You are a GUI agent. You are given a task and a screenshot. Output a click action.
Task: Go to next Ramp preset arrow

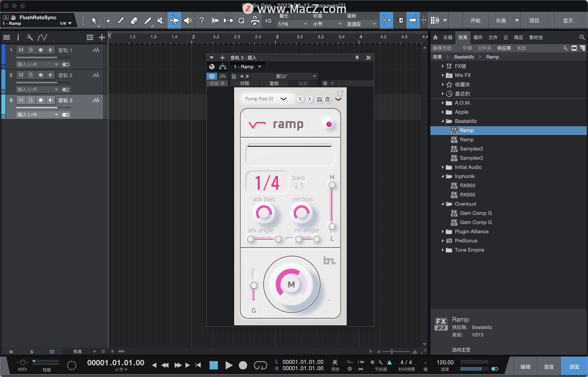[x=309, y=99]
